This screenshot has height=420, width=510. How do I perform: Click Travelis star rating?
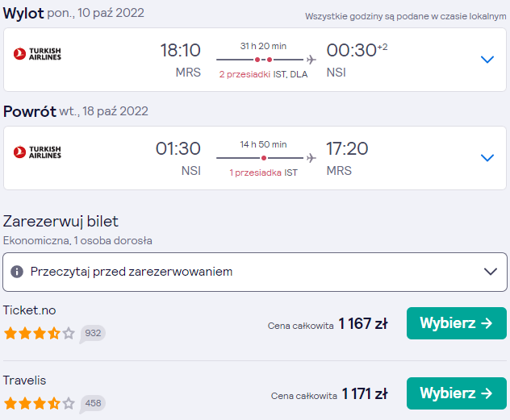coord(40,403)
